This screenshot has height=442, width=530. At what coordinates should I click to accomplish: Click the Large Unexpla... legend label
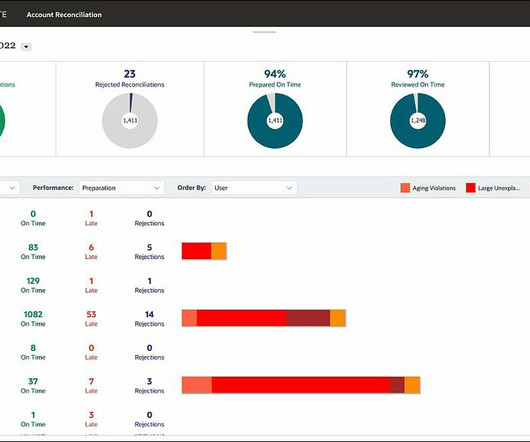click(499, 188)
